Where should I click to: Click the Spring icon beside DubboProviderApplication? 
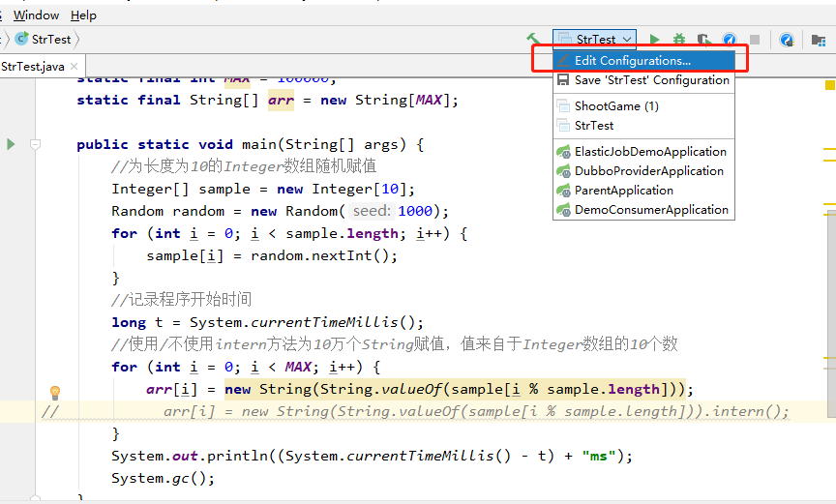coord(563,171)
